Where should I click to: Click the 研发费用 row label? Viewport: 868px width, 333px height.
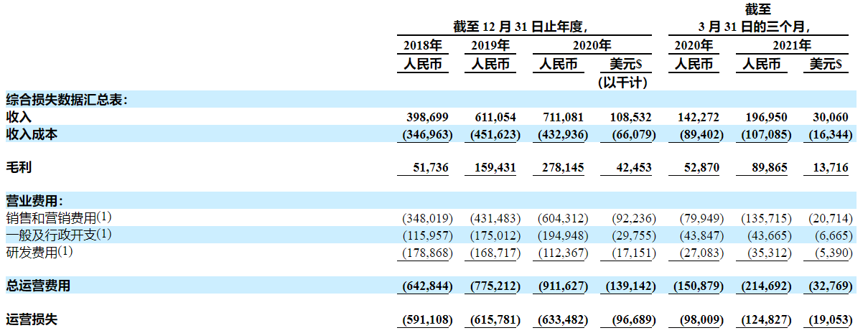pos(40,252)
